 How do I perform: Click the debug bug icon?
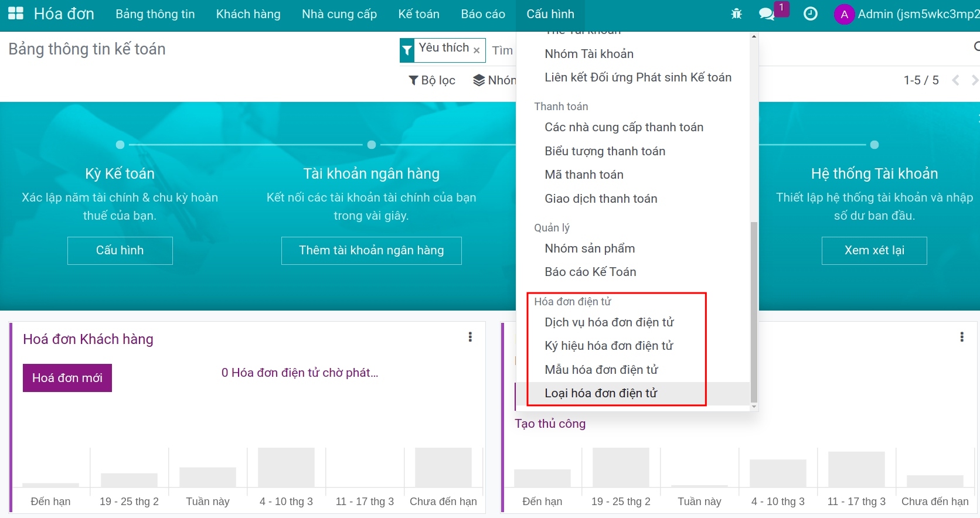click(737, 14)
